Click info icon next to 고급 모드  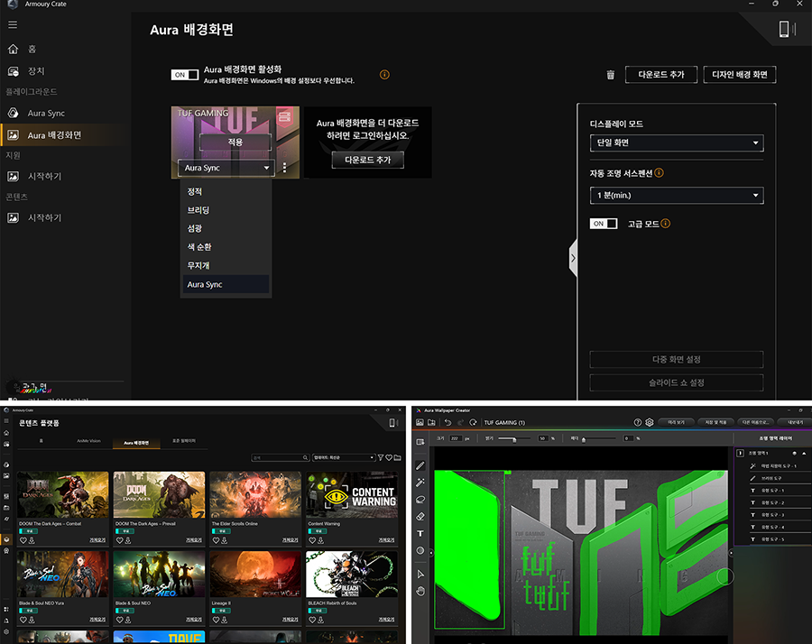[x=666, y=224]
